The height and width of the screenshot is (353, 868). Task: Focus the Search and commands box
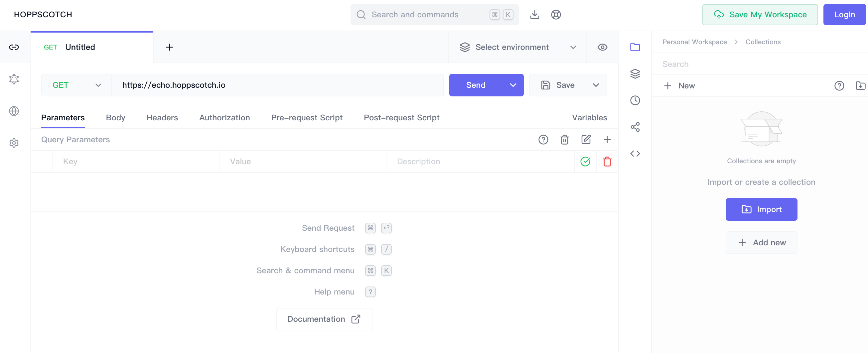pos(434,15)
